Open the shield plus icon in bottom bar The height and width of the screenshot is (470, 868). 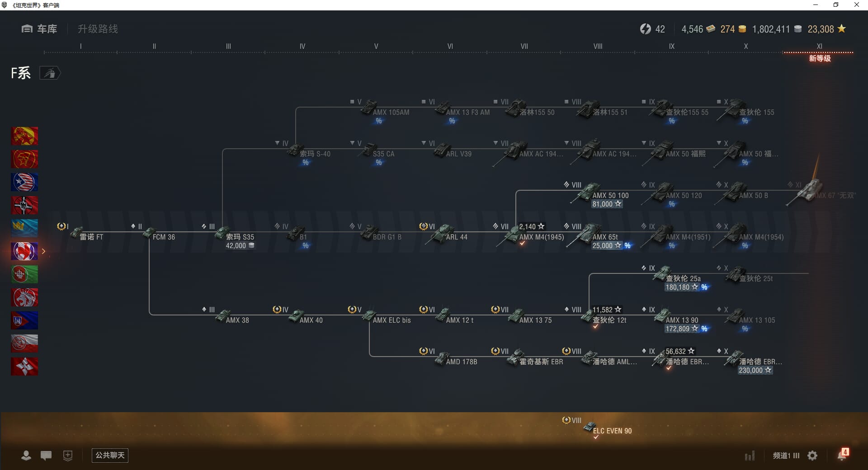(68, 456)
